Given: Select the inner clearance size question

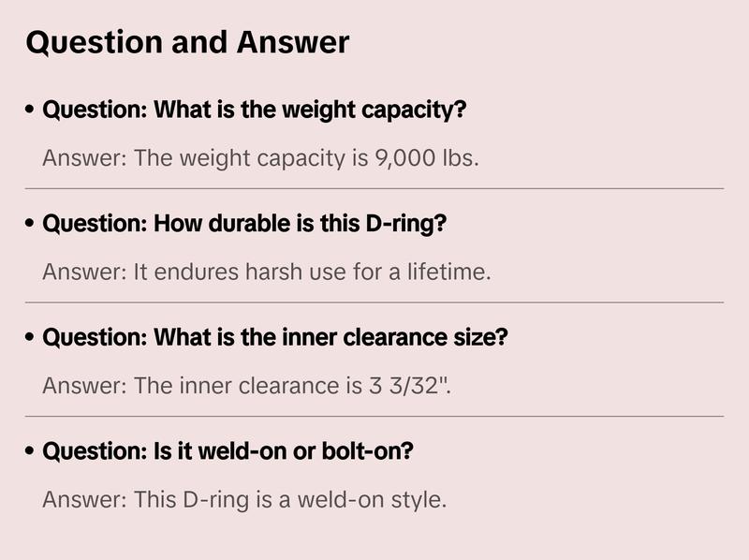Looking at the screenshot, I should [x=274, y=337].
